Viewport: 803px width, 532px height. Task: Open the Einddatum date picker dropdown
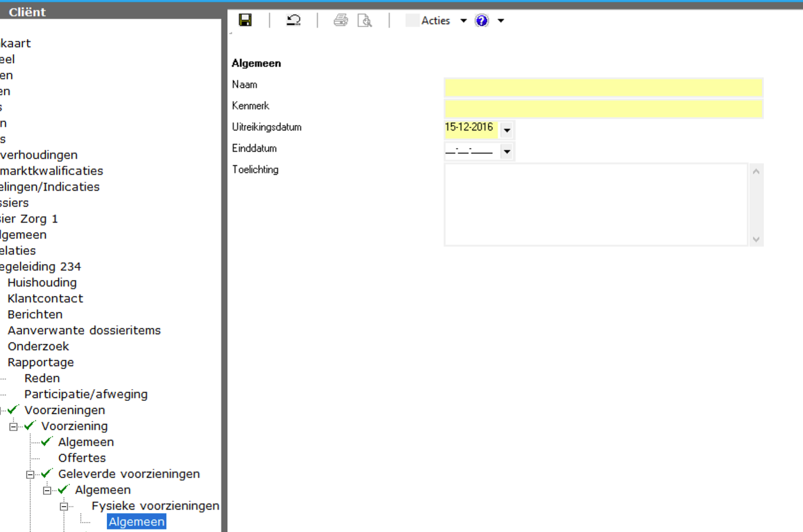coord(507,152)
